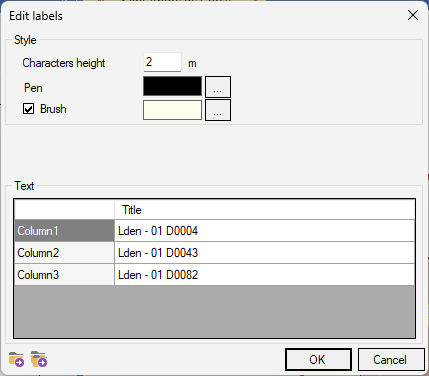Select the Column1 row header

point(64,231)
